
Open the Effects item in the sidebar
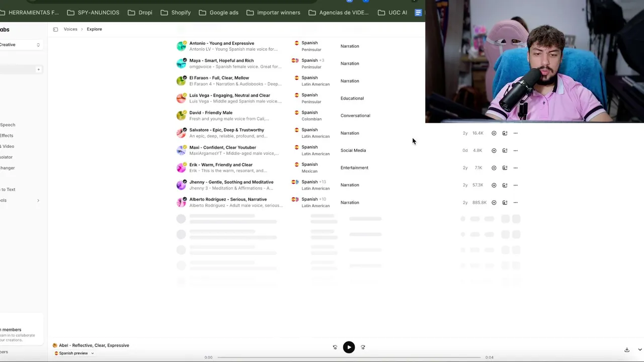[x=7, y=136]
